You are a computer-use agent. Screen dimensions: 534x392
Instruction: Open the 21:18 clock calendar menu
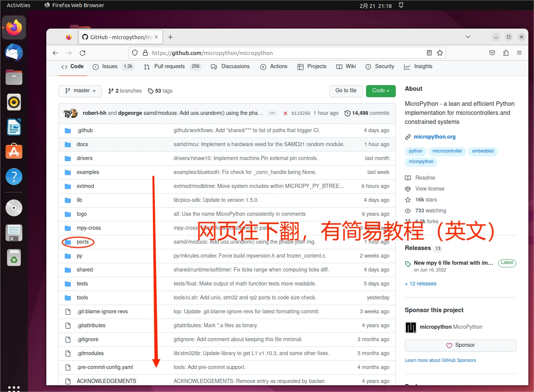[375, 6]
